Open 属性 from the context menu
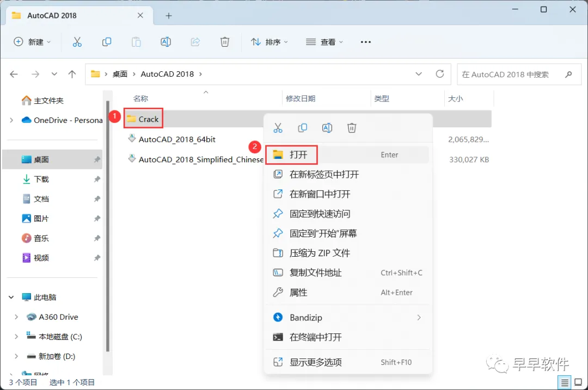This screenshot has width=588, height=390. 347,292
